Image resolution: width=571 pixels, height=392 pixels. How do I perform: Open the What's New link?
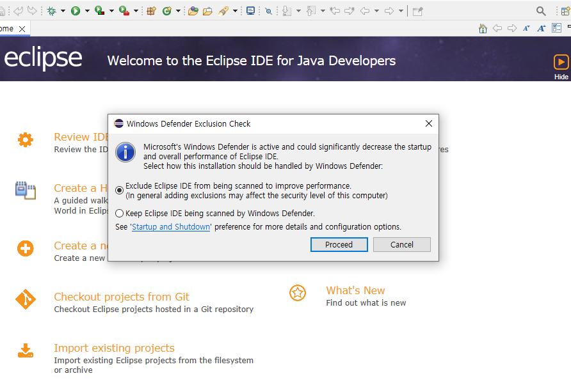[x=355, y=290]
